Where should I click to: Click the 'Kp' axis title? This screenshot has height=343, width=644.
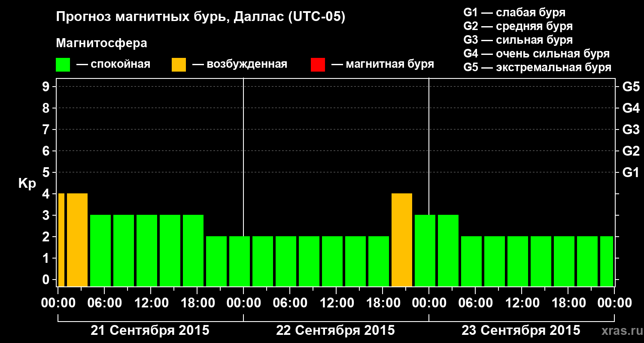point(27,184)
